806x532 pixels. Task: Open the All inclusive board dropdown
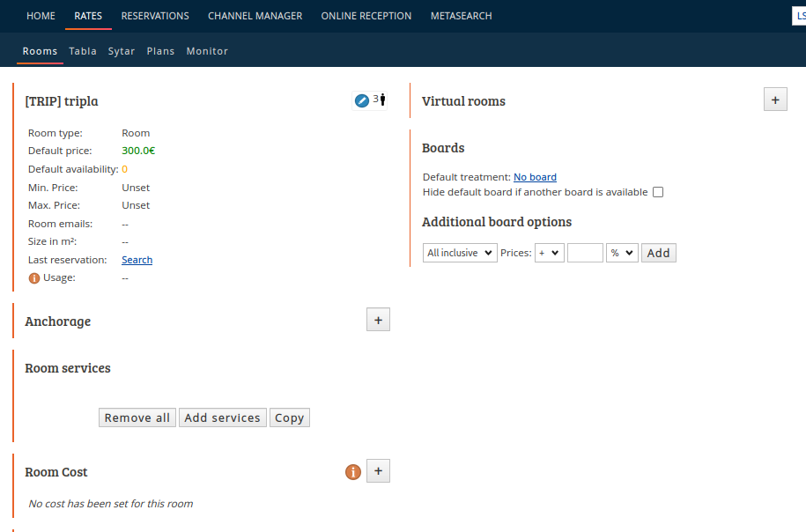460,253
